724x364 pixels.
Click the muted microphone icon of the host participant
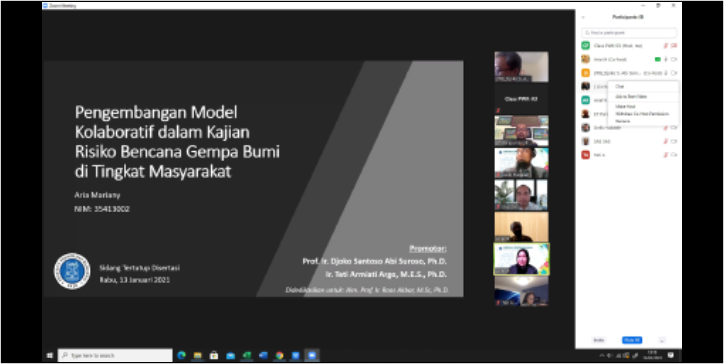tap(666, 46)
